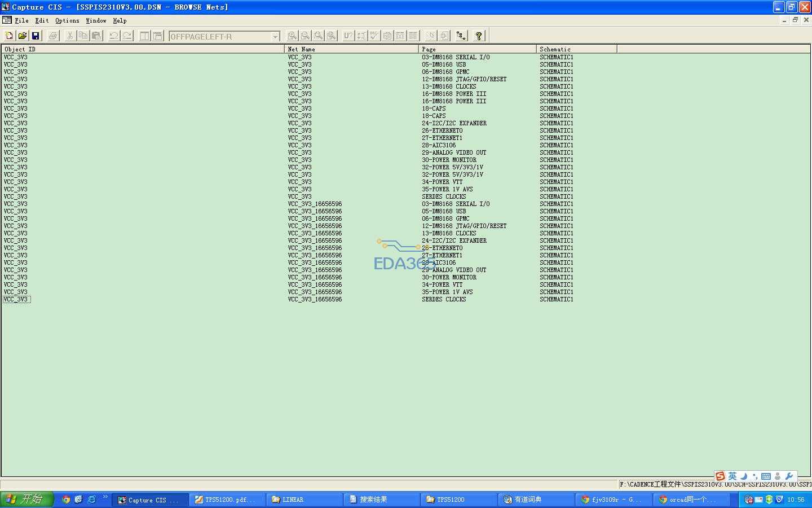Toggle the Area Select toolbar icon

pyautogui.click(x=444, y=36)
